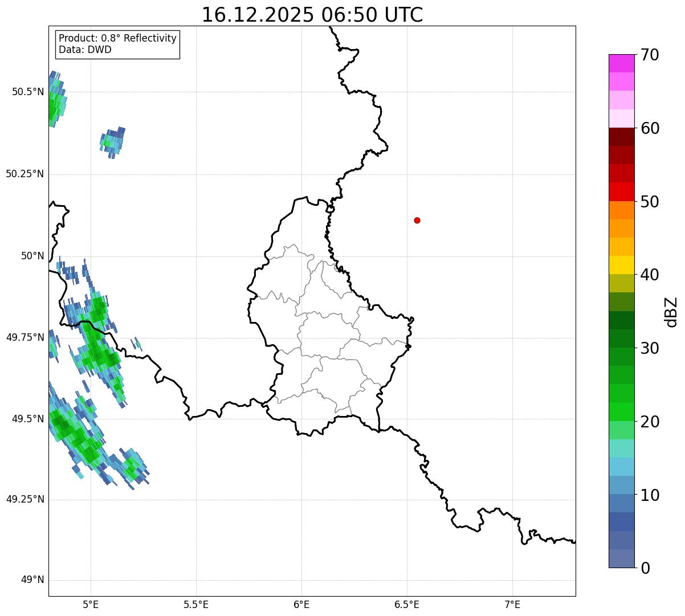The width and height of the screenshot is (685, 616).
Task: Select the 49.5°N latitude label
Action: 28,419
